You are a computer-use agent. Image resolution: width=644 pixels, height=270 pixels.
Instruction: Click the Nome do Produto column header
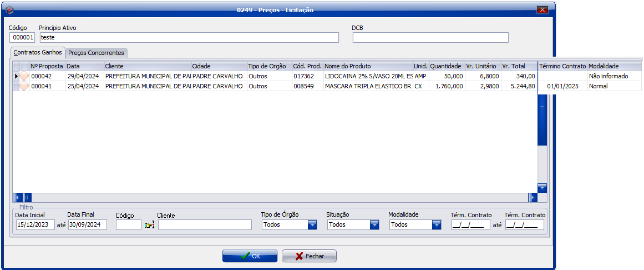tap(368, 66)
